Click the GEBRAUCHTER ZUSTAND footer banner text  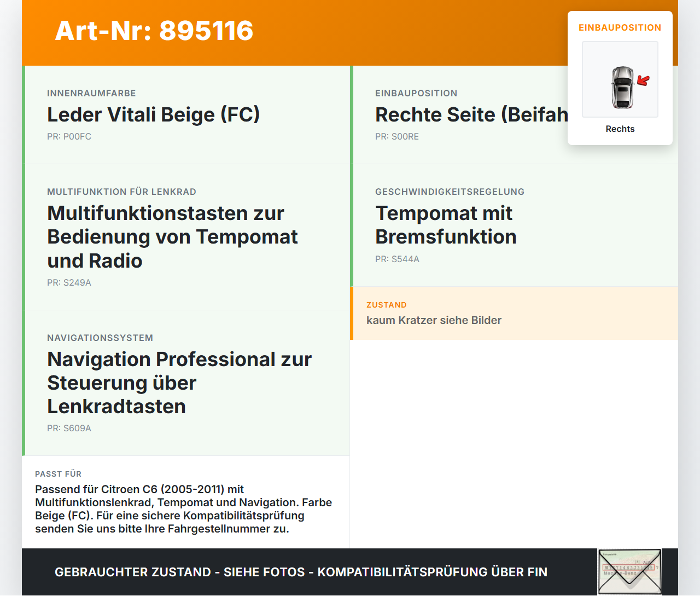(301, 572)
